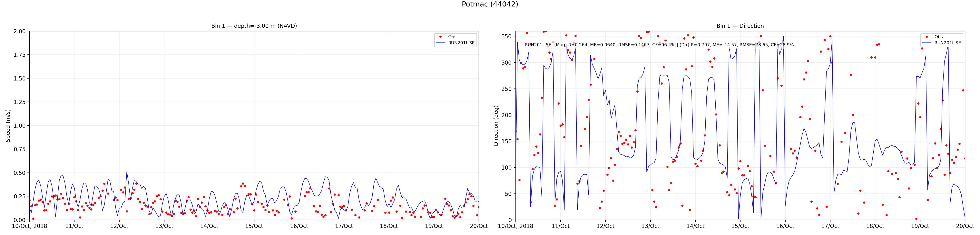Click the "0.50" tick on the speed axis
The height and width of the screenshot is (235, 980).
click(x=19, y=173)
